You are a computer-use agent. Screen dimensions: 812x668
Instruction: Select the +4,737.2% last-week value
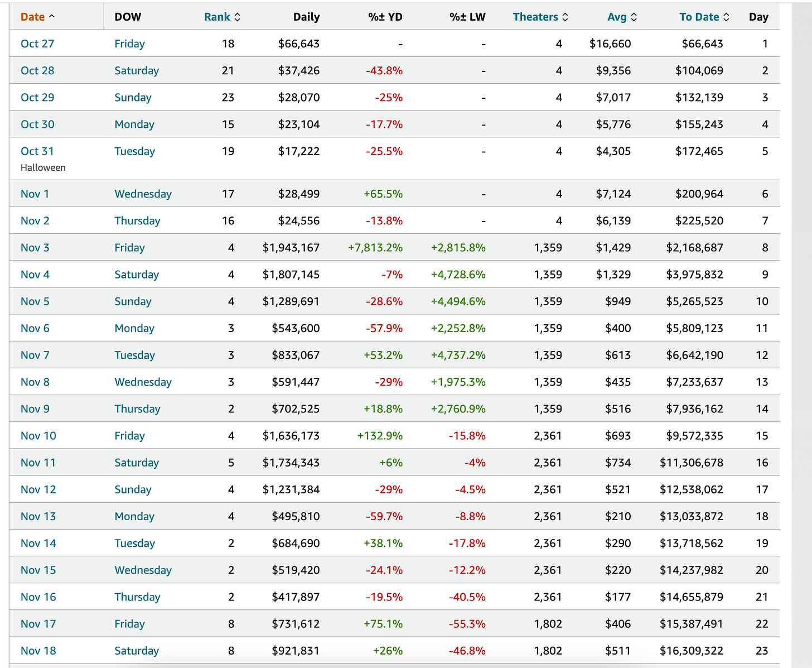(458, 355)
